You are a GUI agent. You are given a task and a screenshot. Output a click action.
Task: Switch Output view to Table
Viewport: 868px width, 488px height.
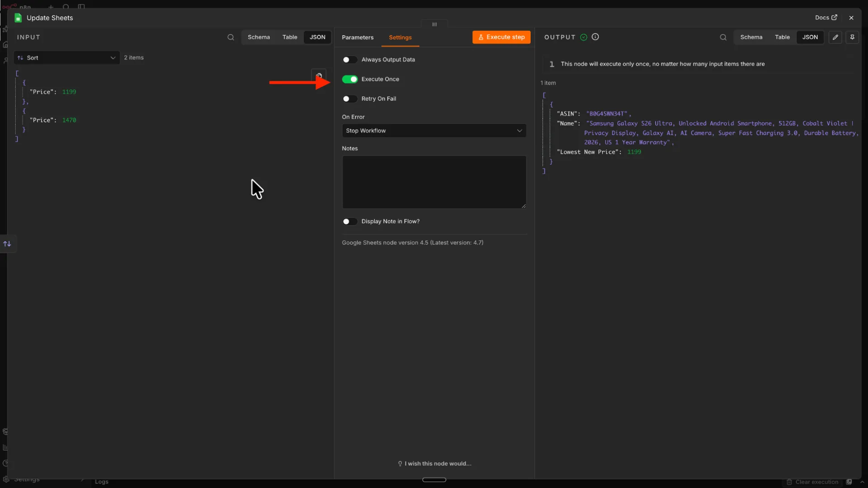click(782, 38)
